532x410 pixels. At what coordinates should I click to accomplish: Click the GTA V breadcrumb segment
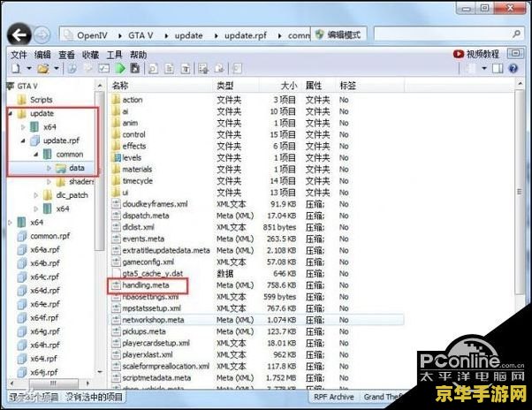[x=141, y=35]
